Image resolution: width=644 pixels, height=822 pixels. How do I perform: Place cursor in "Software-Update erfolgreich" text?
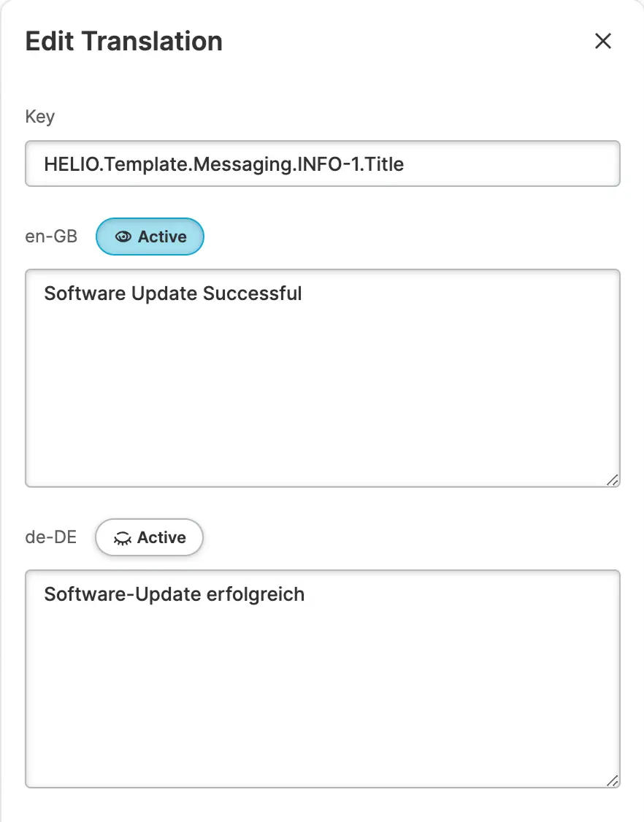pyautogui.click(x=174, y=594)
